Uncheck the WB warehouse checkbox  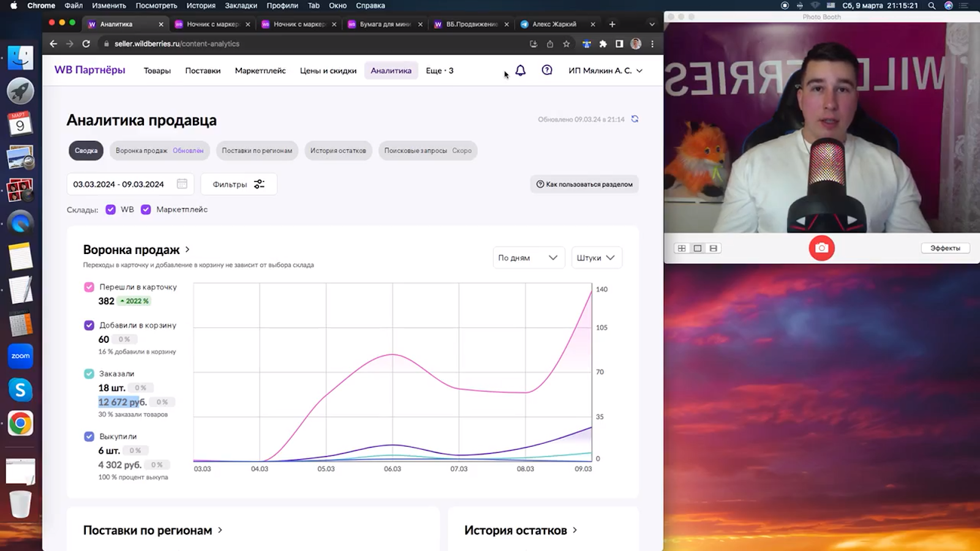pyautogui.click(x=111, y=209)
